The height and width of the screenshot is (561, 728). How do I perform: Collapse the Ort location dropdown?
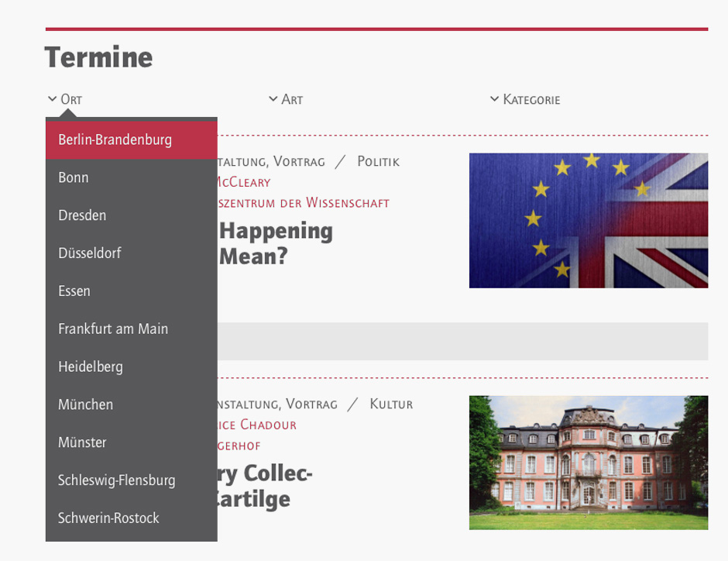[65, 99]
